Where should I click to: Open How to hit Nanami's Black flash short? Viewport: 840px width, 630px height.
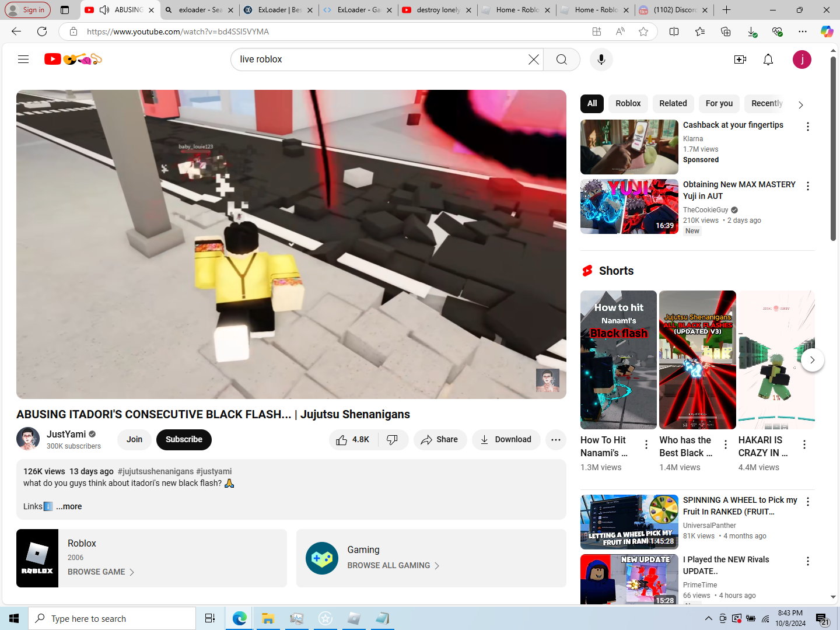pos(618,360)
